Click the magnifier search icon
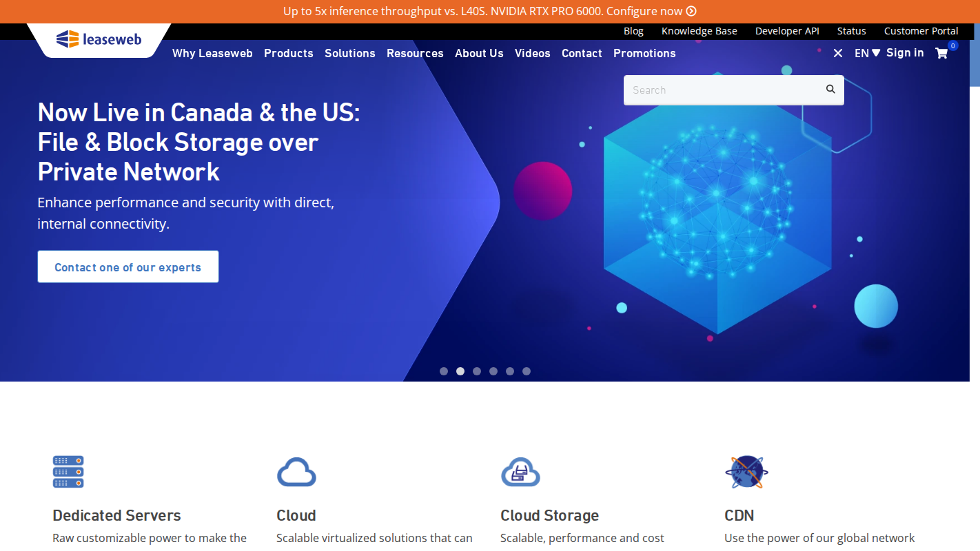980x551 pixels. click(x=830, y=89)
